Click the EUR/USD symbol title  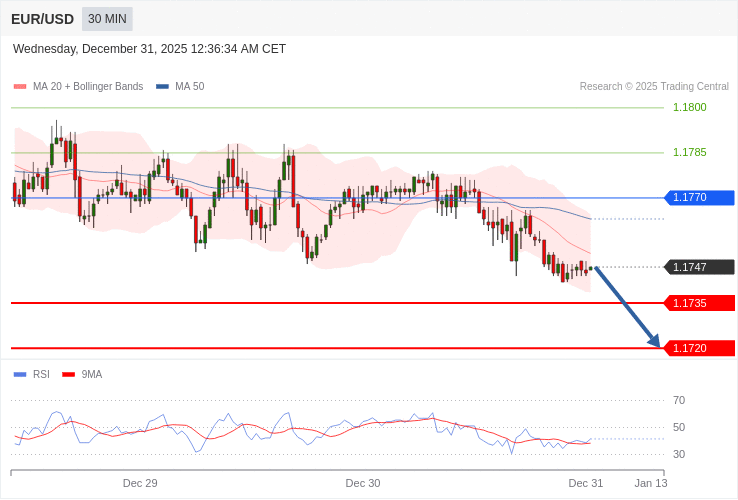pyautogui.click(x=42, y=19)
